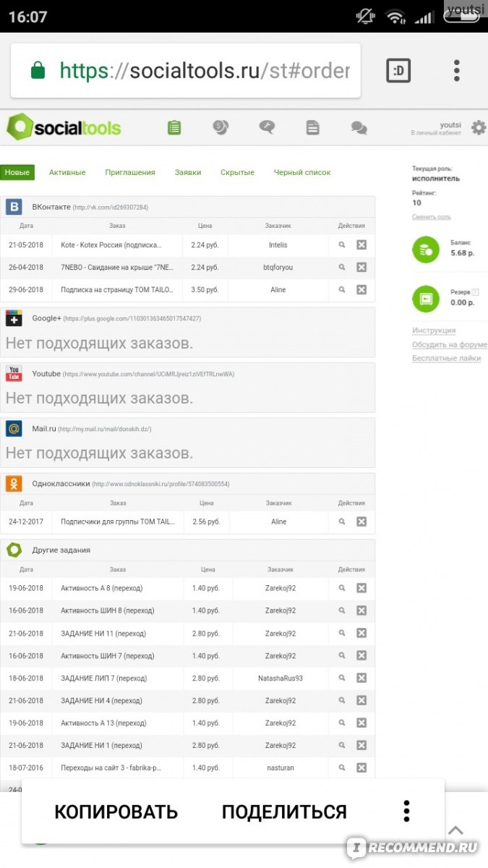View details of TOM TAILOR page subscription order
Screen dimensions: 488x868
(342, 290)
